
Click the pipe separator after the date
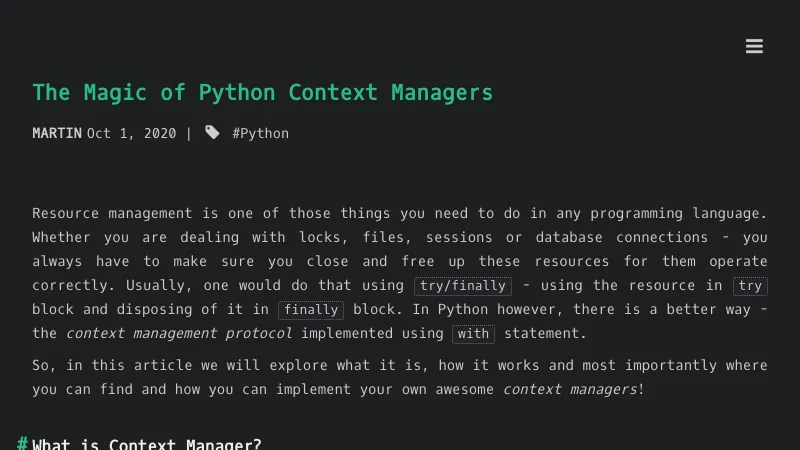(188, 133)
